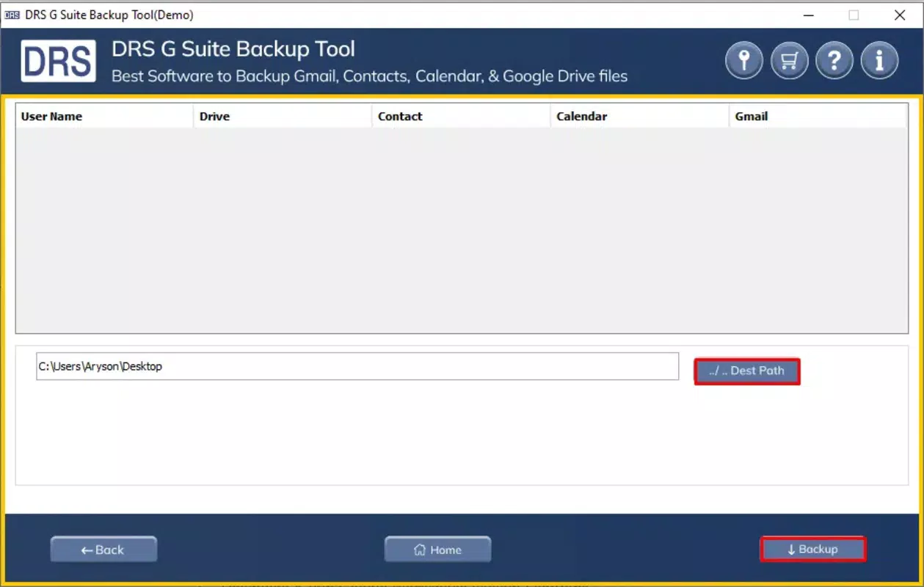The height and width of the screenshot is (587, 924).
Task: Click the 'DRS G Suite Backup Tool' header title
Action: pos(233,49)
